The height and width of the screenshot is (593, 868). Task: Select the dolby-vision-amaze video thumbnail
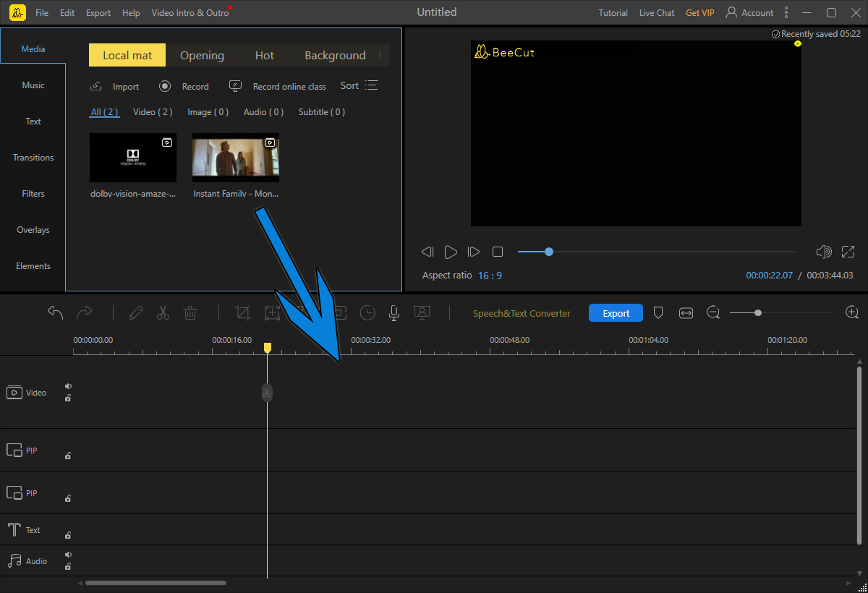pyautogui.click(x=133, y=158)
